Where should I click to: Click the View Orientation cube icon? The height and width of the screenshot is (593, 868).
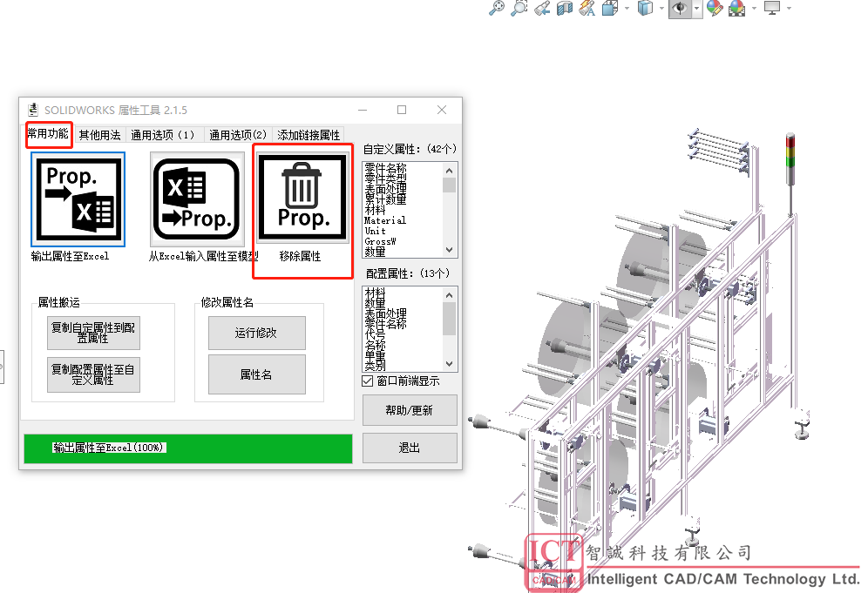click(x=609, y=8)
